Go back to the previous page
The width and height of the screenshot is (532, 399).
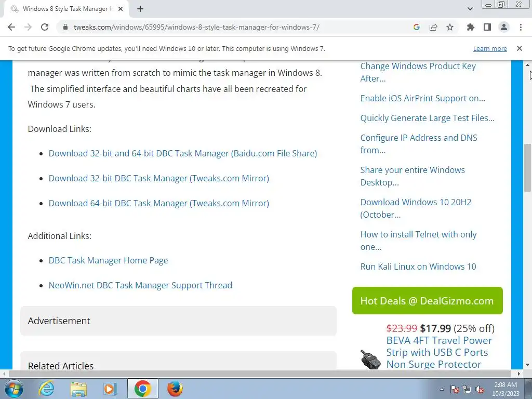[11, 27]
